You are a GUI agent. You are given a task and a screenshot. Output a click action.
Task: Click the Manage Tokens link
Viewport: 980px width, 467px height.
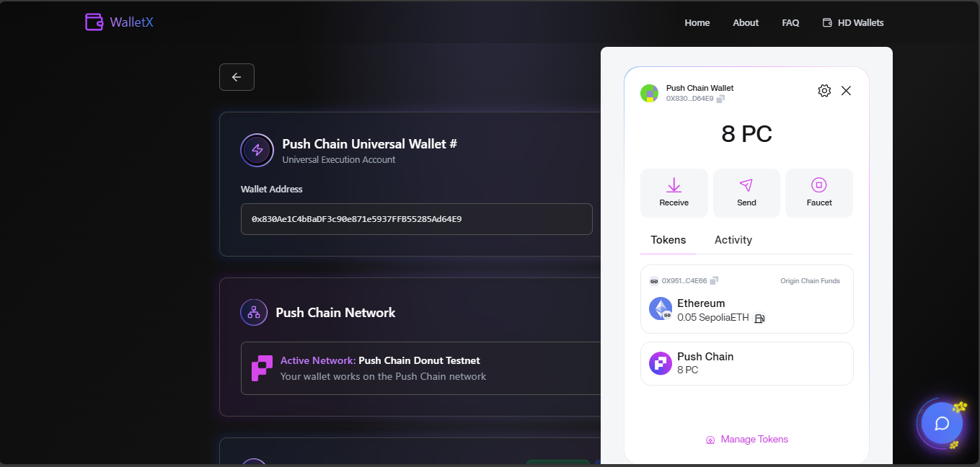click(747, 440)
